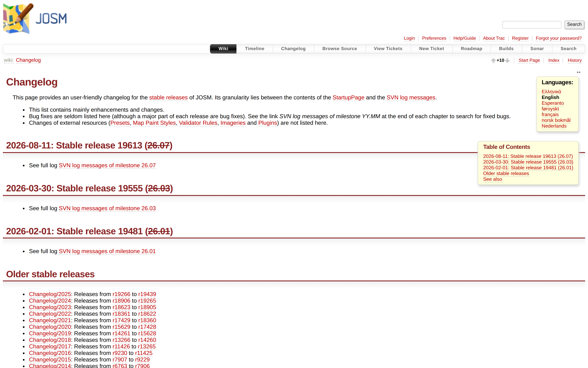This screenshot has height=368, width=588.
Task: Open the Changelog/2025 link
Action: click(x=50, y=294)
